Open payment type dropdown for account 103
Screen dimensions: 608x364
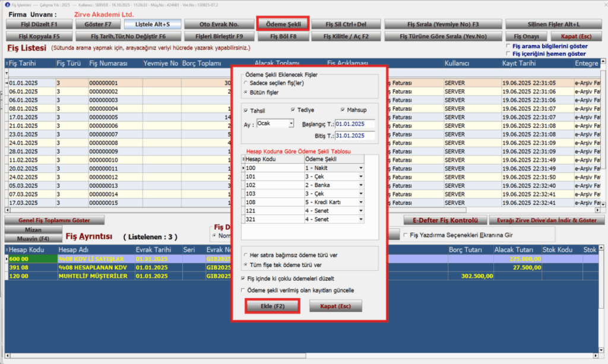360,194
